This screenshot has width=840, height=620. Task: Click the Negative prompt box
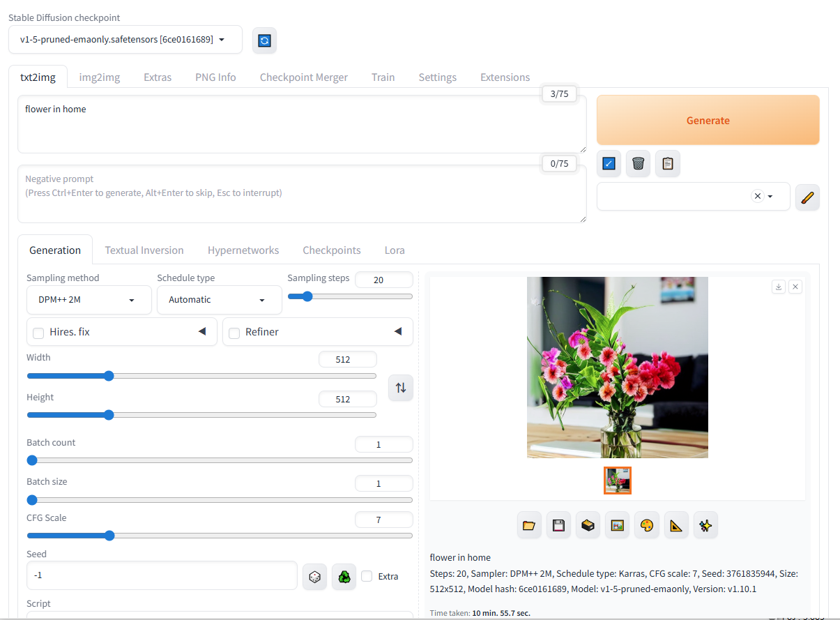302,194
